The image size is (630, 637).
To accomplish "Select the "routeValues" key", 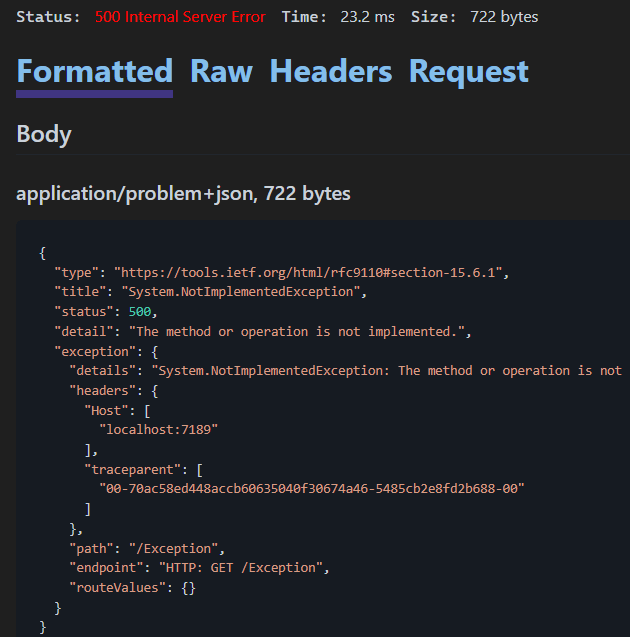I will 118,588.
